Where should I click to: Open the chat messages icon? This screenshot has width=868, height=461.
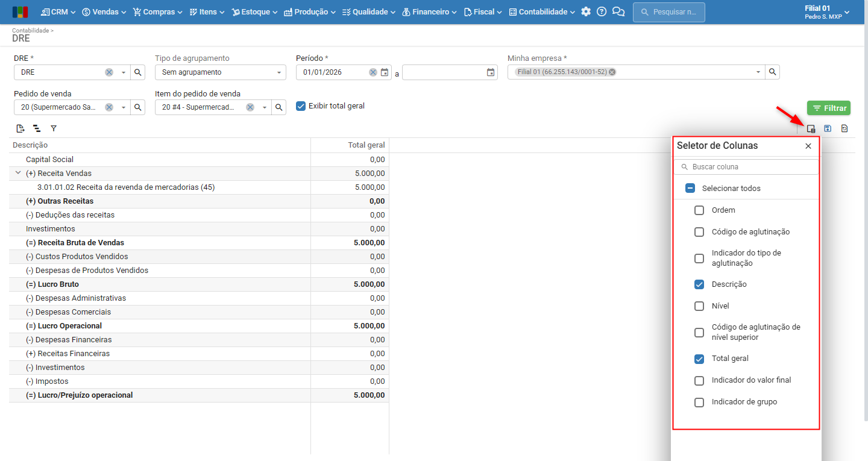coord(618,11)
